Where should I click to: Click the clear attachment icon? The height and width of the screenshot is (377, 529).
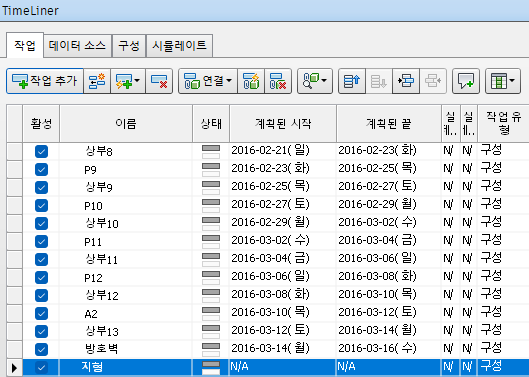pyautogui.click(x=278, y=81)
